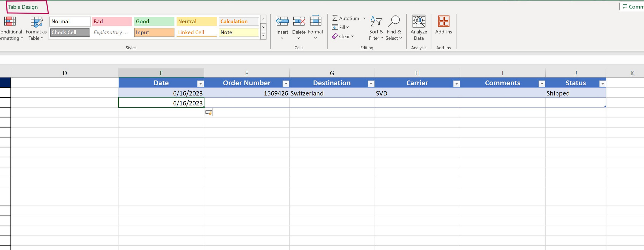
Task: Open the Insert dropdown arrow
Action: 282,38
